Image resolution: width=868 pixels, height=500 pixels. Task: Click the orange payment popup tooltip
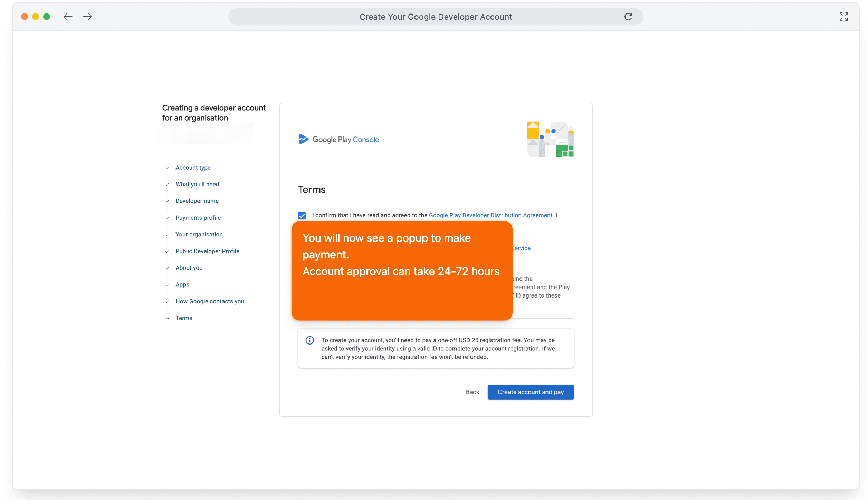(401, 271)
